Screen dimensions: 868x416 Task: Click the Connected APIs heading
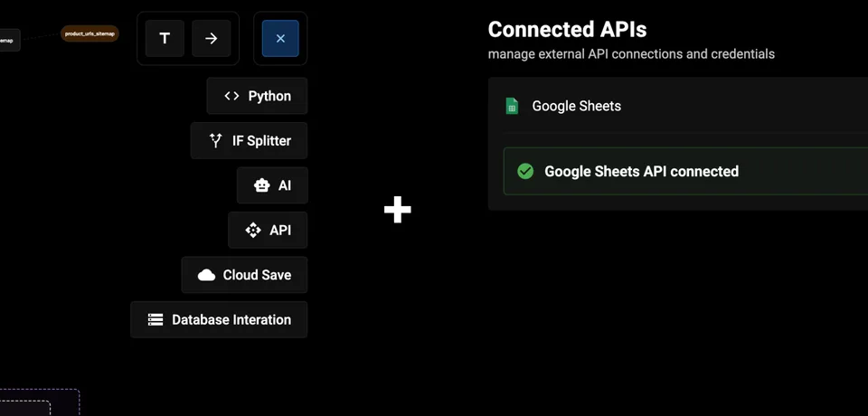567,29
